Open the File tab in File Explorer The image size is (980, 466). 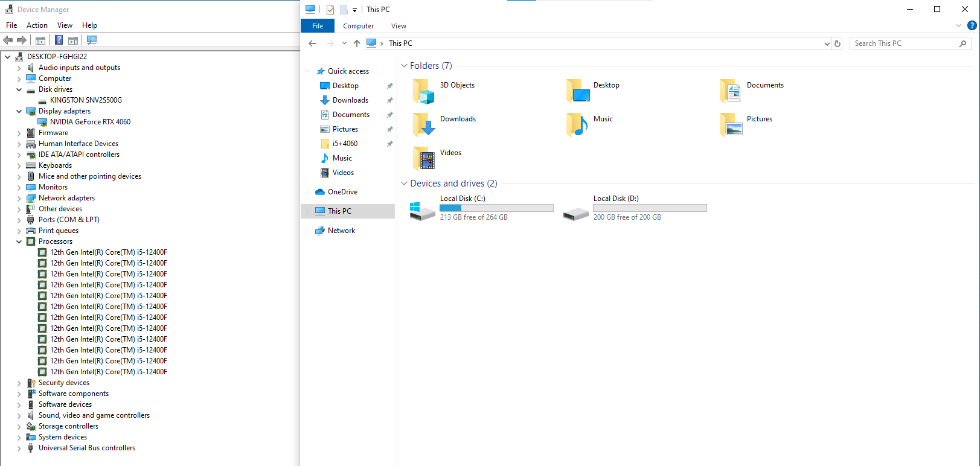click(x=318, y=26)
